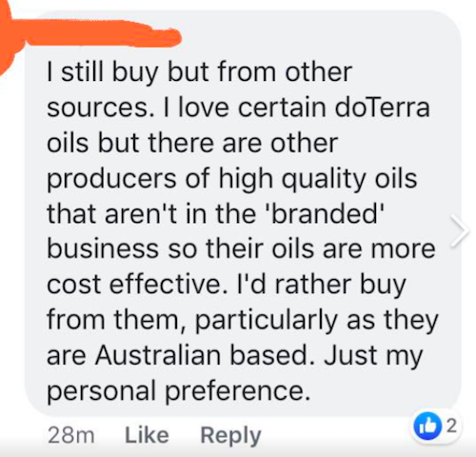
Task: Click the word 'producers' in the comment
Action: 111,179
